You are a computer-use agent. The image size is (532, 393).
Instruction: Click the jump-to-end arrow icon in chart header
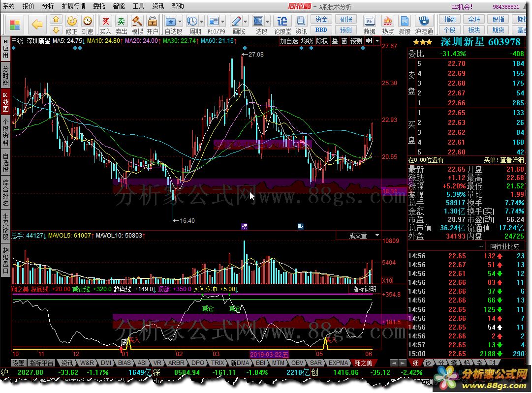click(x=369, y=41)
